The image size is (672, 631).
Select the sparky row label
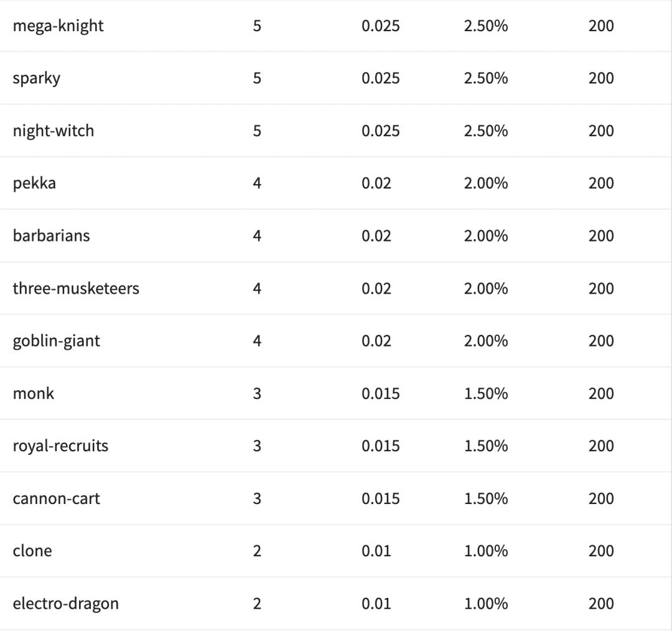[x=36, y=78]
